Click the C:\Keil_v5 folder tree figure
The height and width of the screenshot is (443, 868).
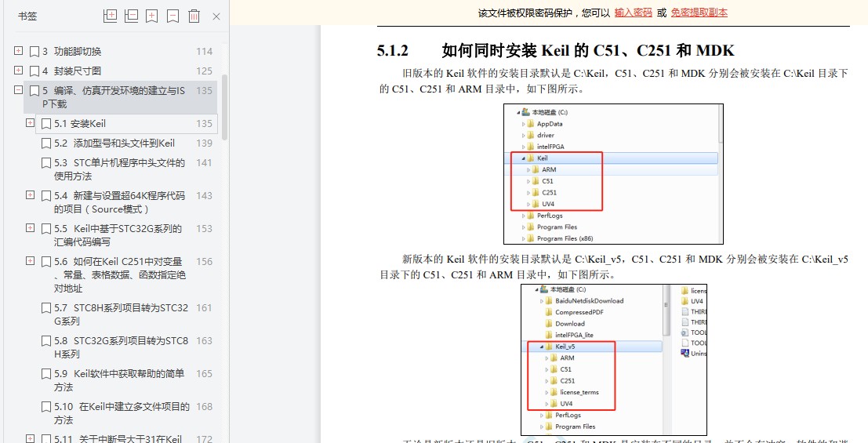coord(614,360)
